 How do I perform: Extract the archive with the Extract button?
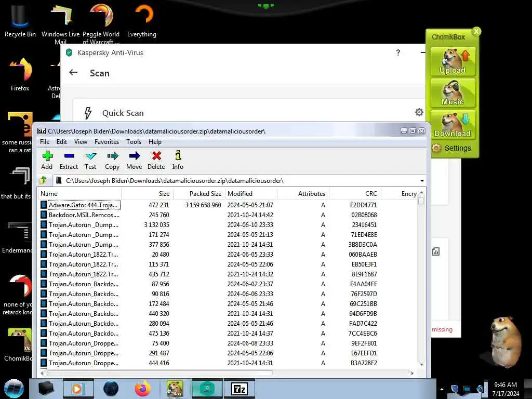click(x=69, y=160)
